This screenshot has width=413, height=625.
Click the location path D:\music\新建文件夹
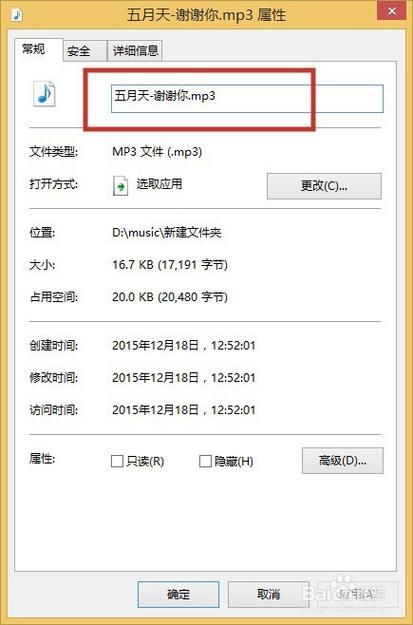[x=167, y=233]
